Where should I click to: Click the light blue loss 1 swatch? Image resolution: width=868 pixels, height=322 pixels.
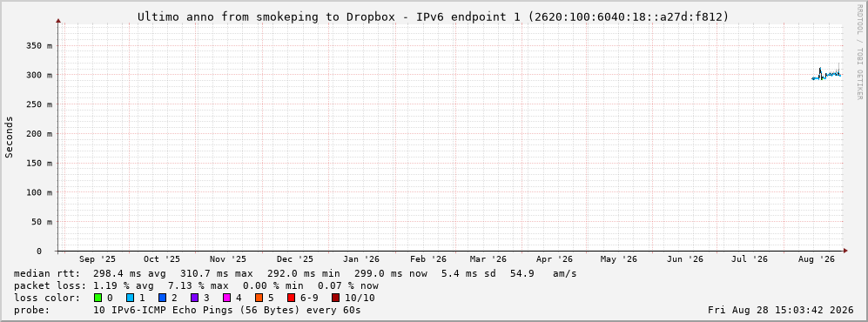pos(130,298)
